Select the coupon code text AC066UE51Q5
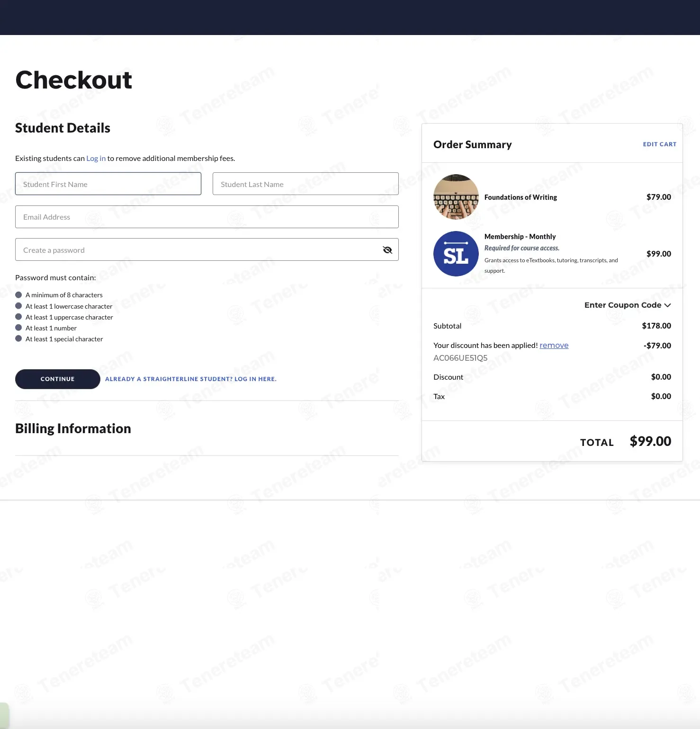Viewport: 700px width, 729px height. click(x=460, y=358)
